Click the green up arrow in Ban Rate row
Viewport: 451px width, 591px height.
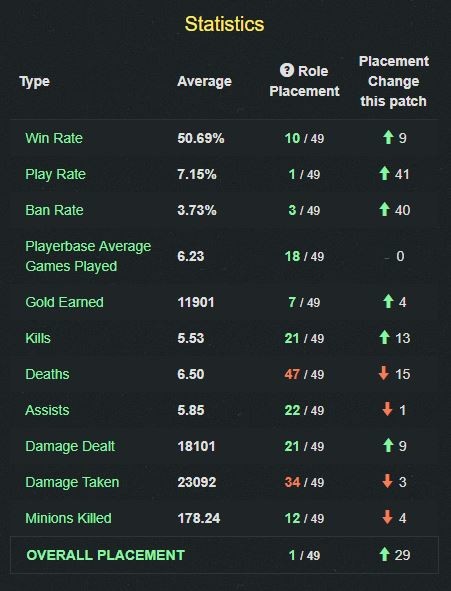pos(384,209)
